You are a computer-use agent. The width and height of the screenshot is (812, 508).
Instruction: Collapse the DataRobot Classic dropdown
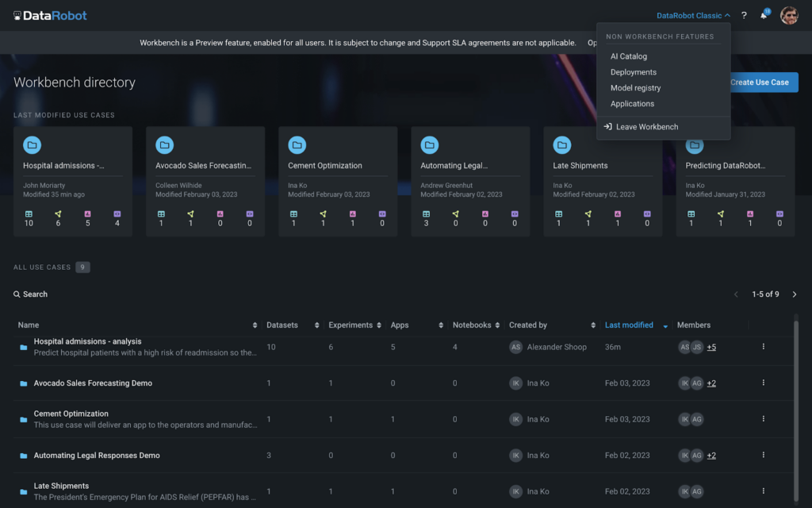692,14
